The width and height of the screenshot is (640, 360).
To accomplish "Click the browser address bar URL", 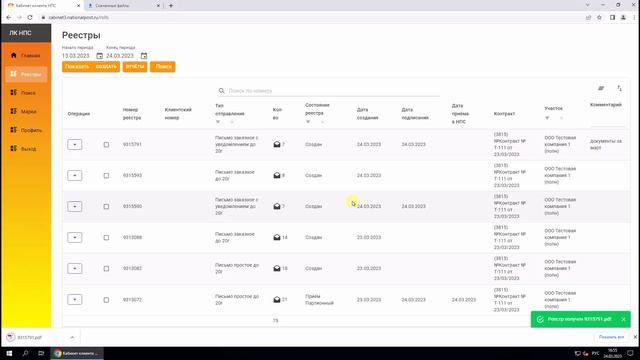I will pyautogui.click(x=78, y=18).
